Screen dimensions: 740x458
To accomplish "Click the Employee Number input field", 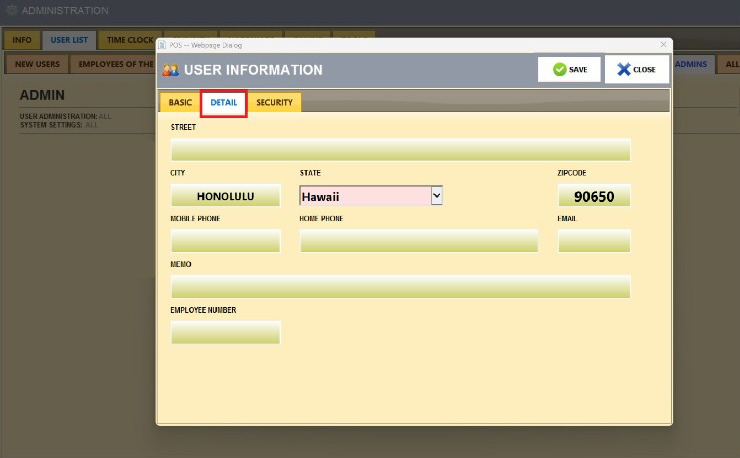I will coord(226,332).
